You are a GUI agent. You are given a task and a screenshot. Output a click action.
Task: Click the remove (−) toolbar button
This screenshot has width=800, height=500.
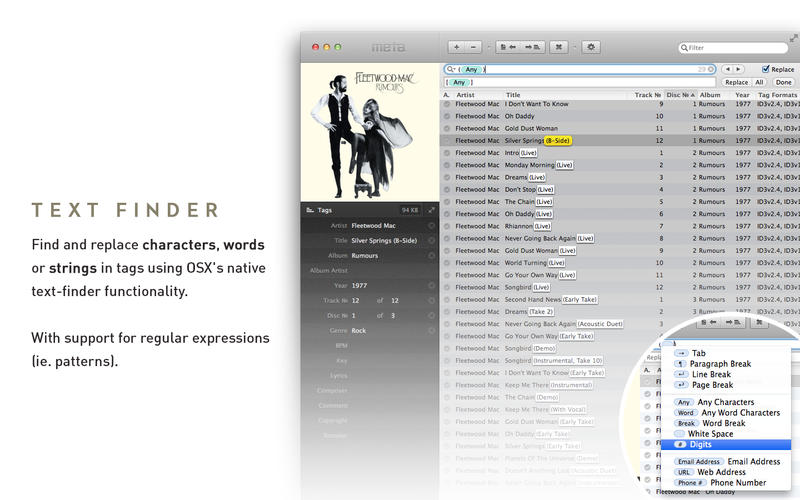[x=473, y=47]
